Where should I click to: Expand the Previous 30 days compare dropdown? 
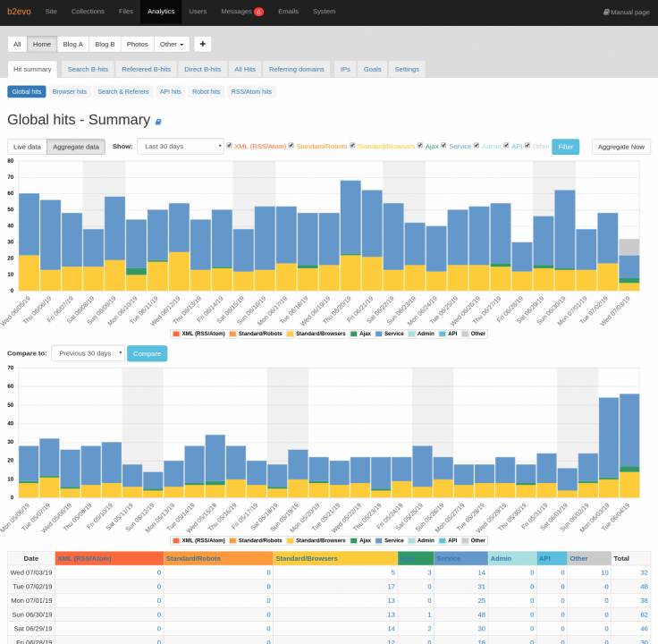point(89,353)
